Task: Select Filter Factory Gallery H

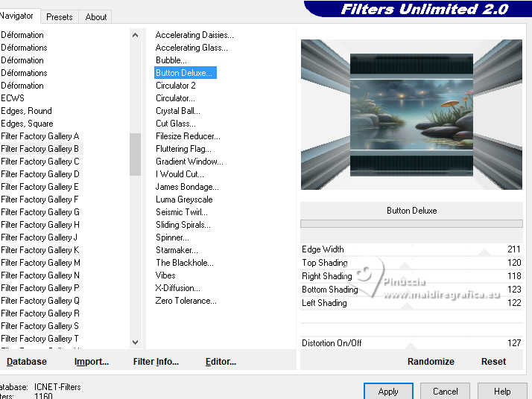Action: [x=40, y=225]
